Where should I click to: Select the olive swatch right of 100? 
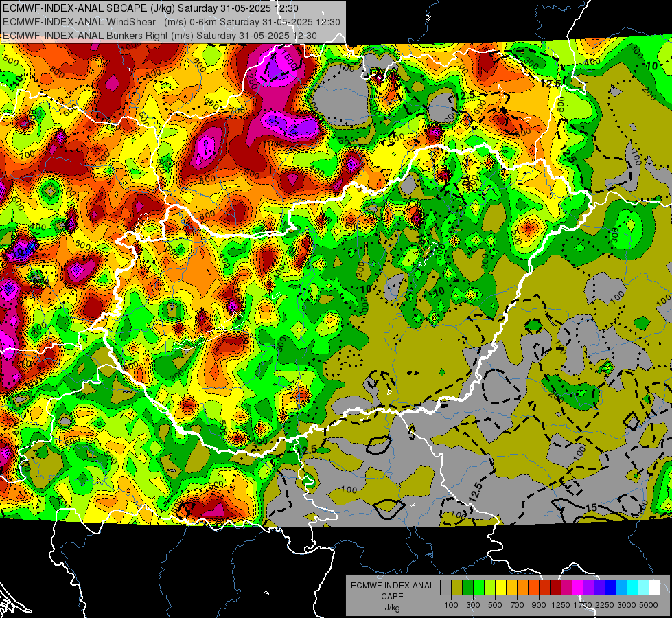click(x=457, y=587)
